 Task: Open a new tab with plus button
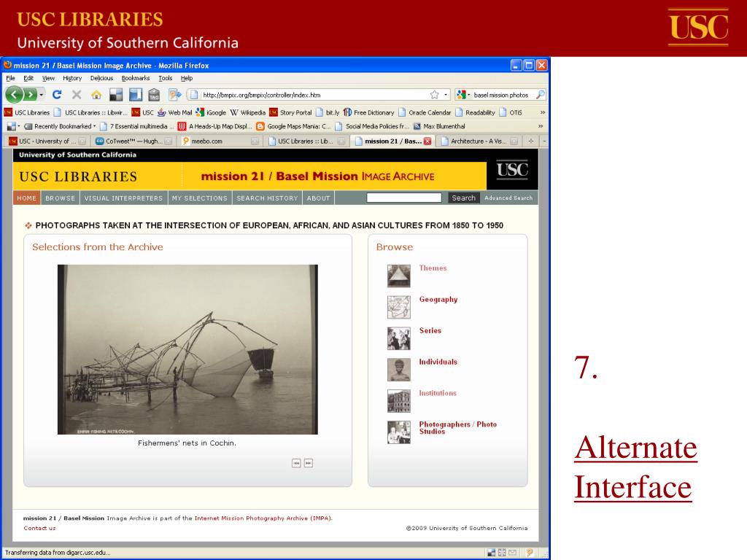(x=530, y=141)
